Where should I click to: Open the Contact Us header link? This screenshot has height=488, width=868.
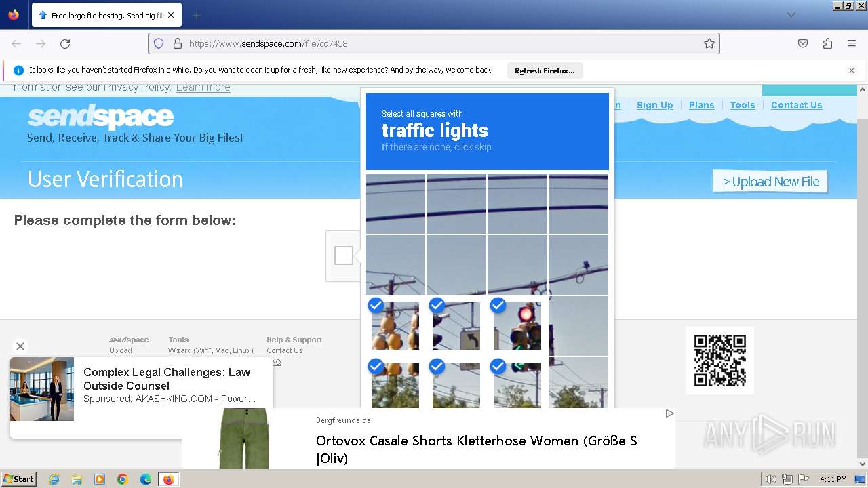(796, 105)
